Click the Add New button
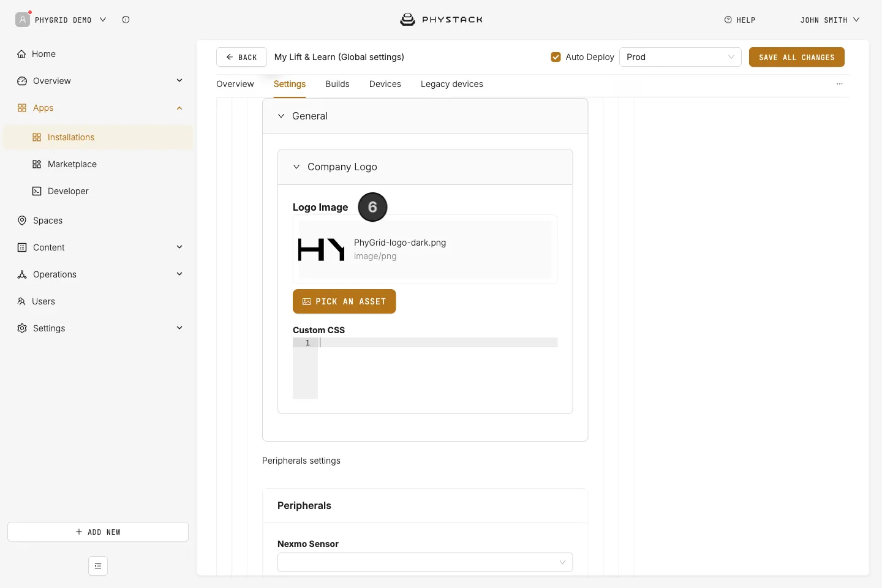This screenshot has width=882, height=588. pyautogui.click(x=98, y=532)
